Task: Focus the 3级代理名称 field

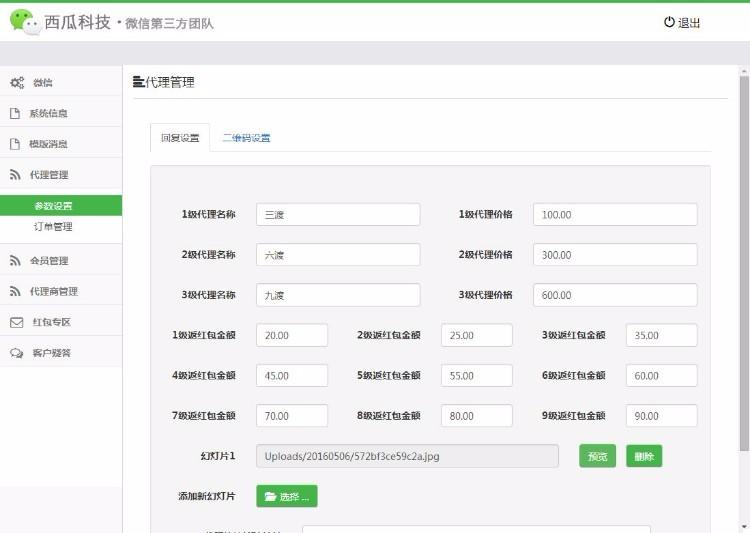Action: [338, 295]
